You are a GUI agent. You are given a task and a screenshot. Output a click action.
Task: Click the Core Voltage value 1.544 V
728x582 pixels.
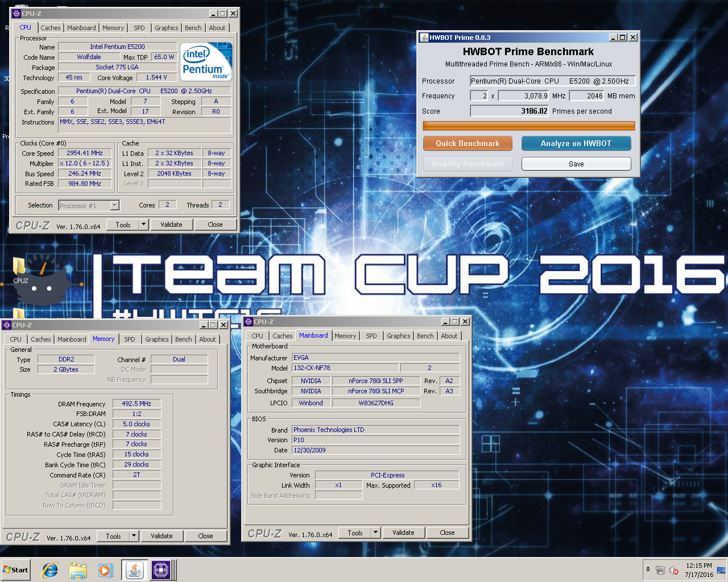156,77
